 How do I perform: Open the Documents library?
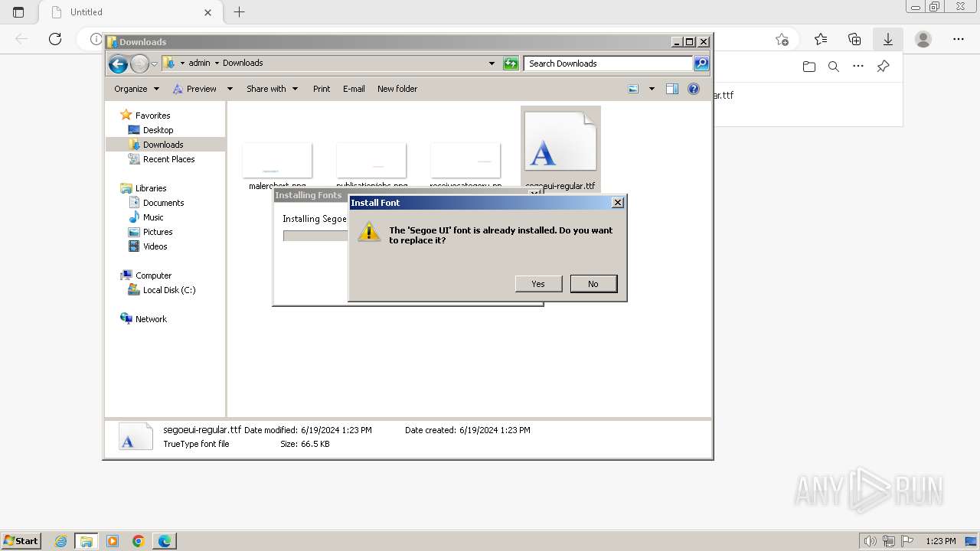pos(163,203)
